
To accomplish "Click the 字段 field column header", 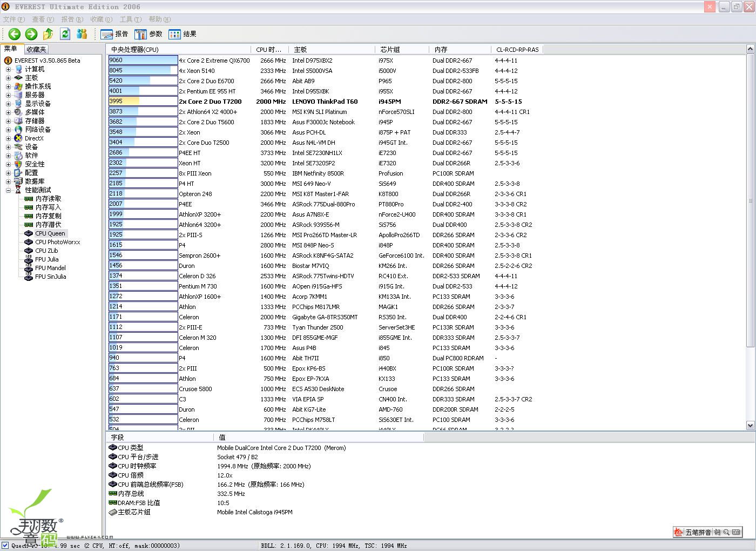I will click(x=160, y=438).
